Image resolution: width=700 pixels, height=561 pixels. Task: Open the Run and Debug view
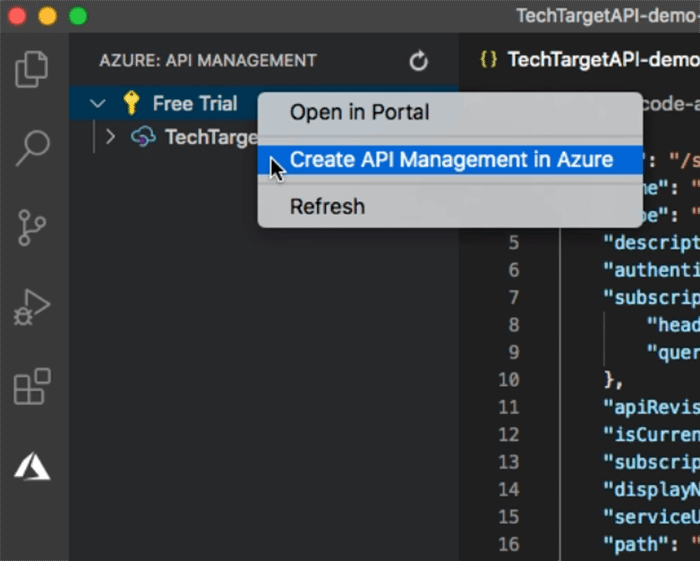(32, 307)
